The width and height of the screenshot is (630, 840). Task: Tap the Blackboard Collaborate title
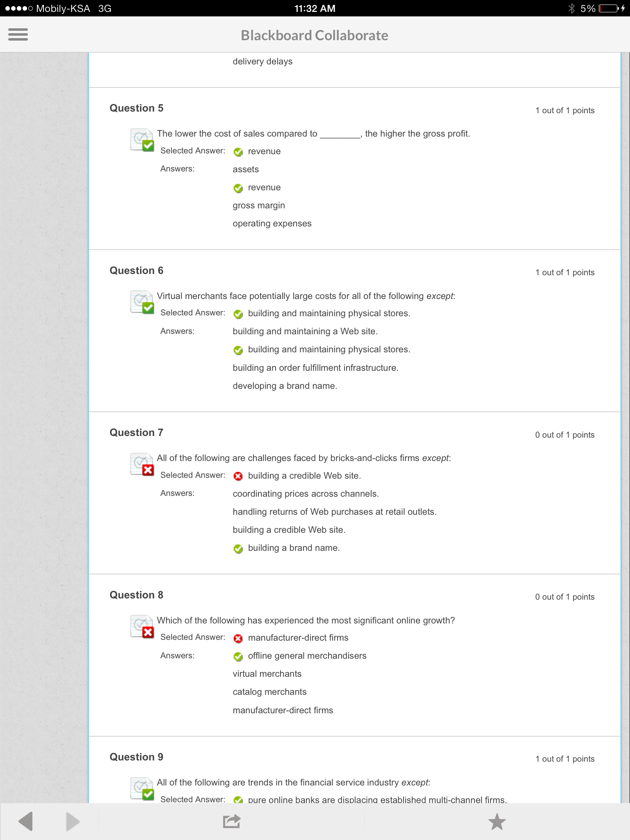tap(314, 36)
